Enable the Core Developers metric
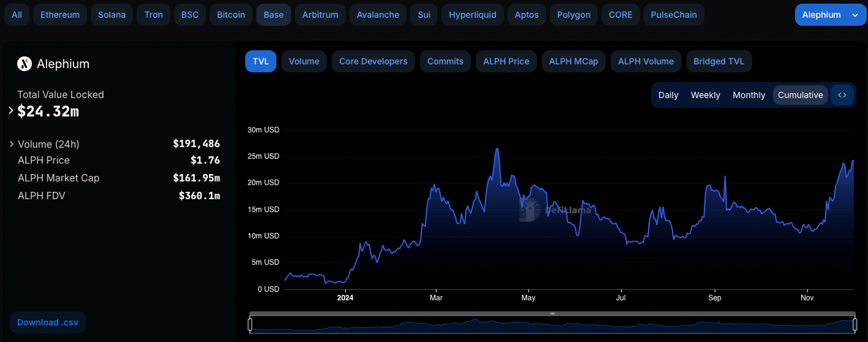Image resolution: width=868 pixels, height=342 pixels. (x=373, y=61)
